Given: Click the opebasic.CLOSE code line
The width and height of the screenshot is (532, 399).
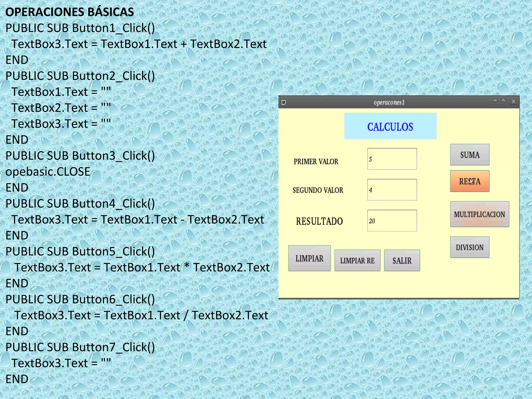Looking at the screenshot, I should tap(48, 172).
